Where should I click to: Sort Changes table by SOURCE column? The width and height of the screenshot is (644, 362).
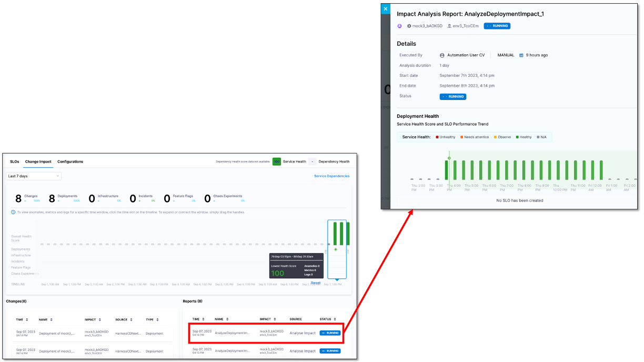[131, 319]
